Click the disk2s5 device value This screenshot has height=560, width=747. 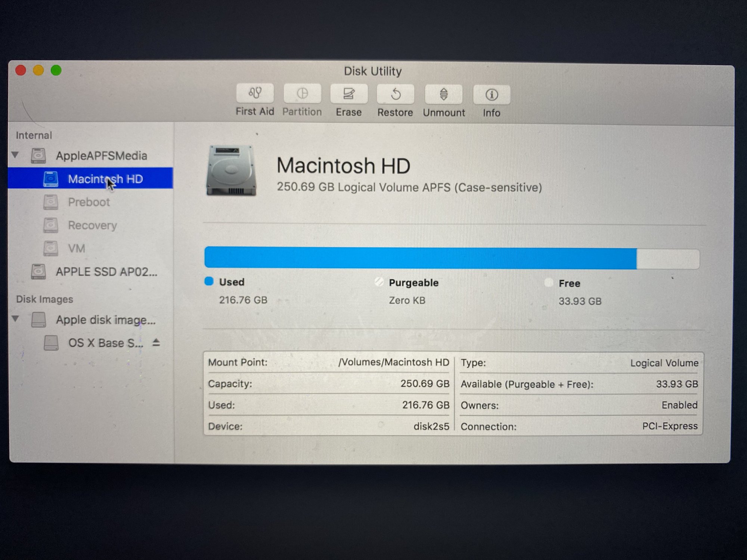(431, 426)
